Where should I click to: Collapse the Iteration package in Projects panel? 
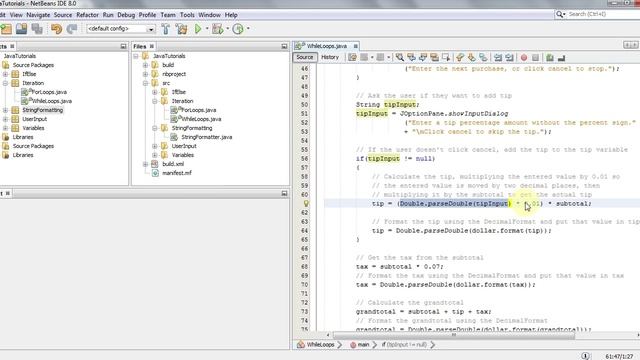5,83
